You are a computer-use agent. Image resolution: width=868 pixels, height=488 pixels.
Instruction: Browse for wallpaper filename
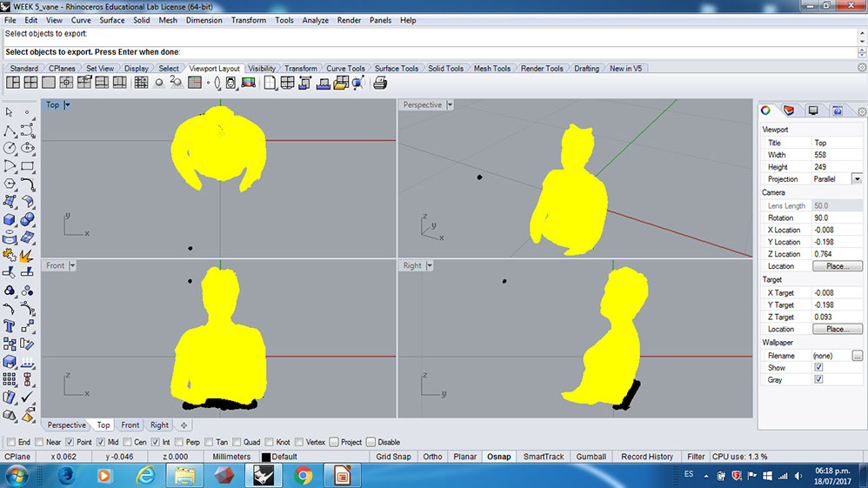857,356
